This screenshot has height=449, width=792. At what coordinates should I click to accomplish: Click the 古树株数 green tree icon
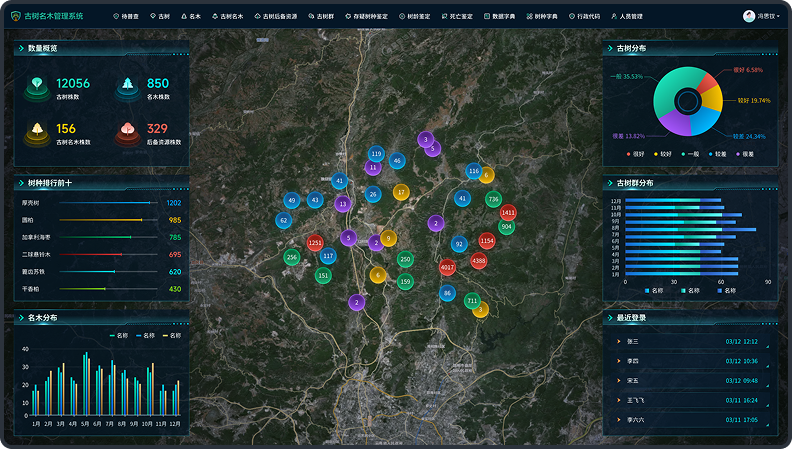pos(37,87)
